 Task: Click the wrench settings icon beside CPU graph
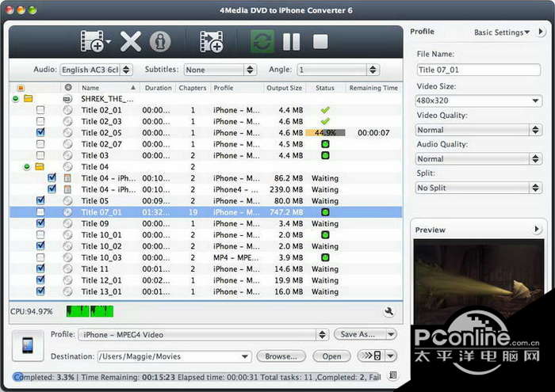pyautogui.click(x=388, y=311)
